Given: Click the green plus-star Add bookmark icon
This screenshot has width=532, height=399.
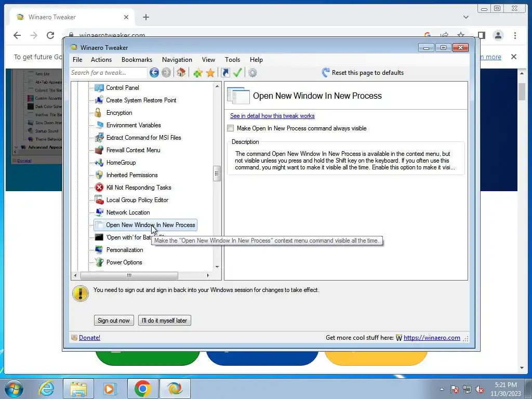Looking at the screenshot, I should click(198, 73).
